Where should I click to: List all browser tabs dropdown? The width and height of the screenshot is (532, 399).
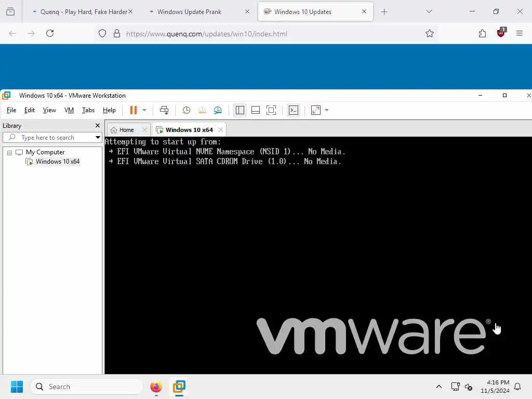pyautogui.click(x=429, y=12)
